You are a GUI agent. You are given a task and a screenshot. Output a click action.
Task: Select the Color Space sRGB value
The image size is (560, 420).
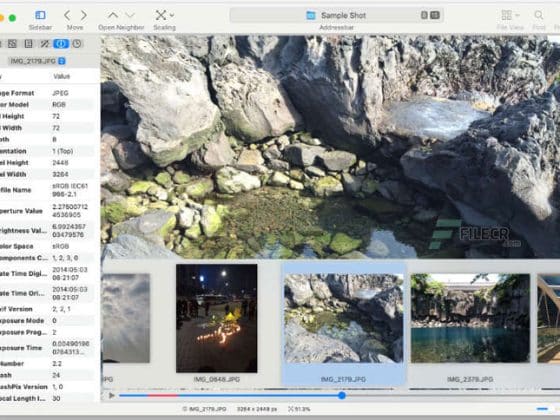coord(60,246)
